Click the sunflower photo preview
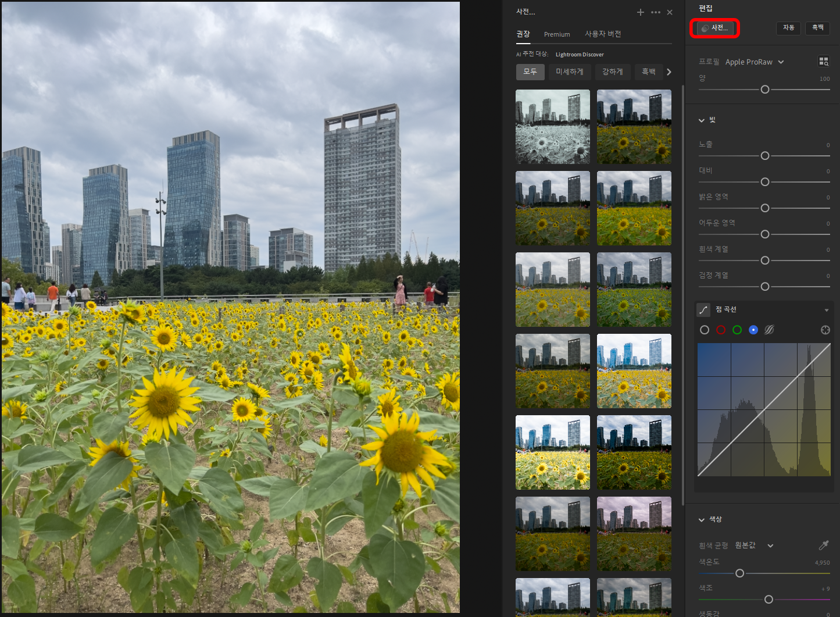 (231, 307)
